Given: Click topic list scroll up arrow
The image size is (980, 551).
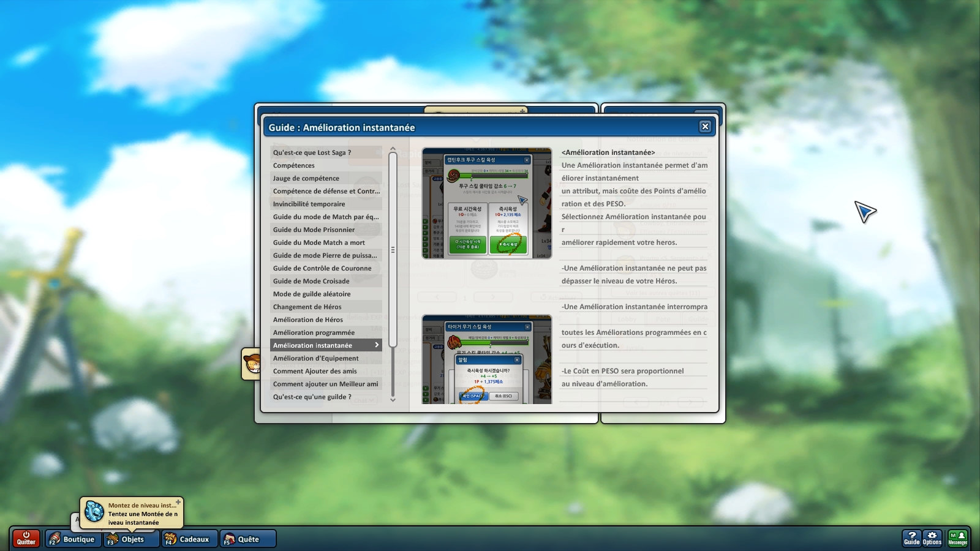Looking at the screenshot, I should (x=393, y=149).
